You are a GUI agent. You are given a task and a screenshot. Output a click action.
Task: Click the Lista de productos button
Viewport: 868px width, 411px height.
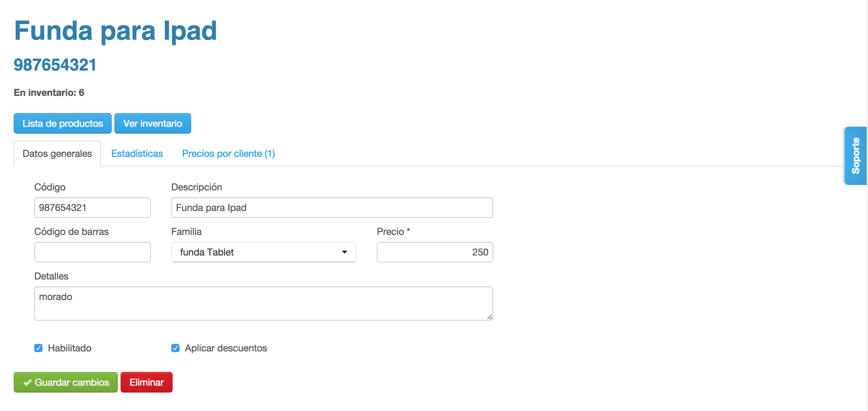tap(63, 123)
